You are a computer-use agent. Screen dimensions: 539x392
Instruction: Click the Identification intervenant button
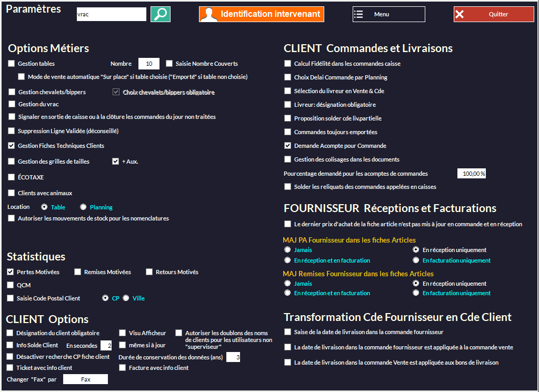(x=261, y=14)
